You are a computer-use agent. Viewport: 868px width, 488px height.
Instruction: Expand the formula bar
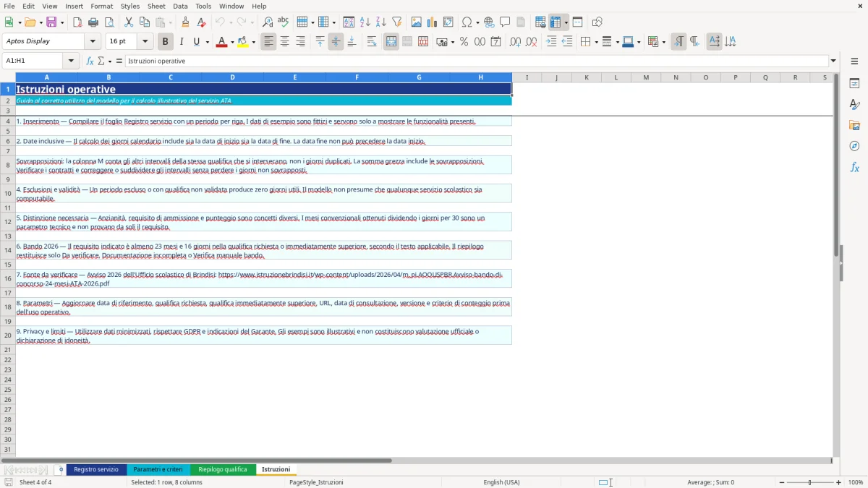pyautogui.click(x=833, y=61)
